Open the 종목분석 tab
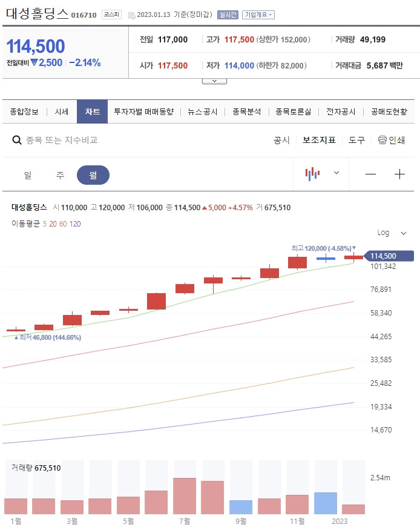 247,111
